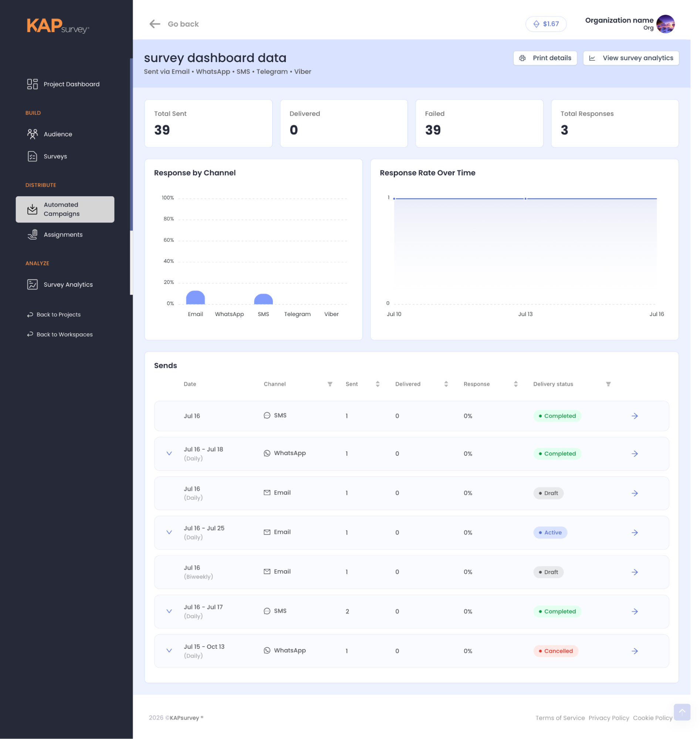Click Back to Projects link
This screenshot has height=739, width=700.
pos(54,315)
